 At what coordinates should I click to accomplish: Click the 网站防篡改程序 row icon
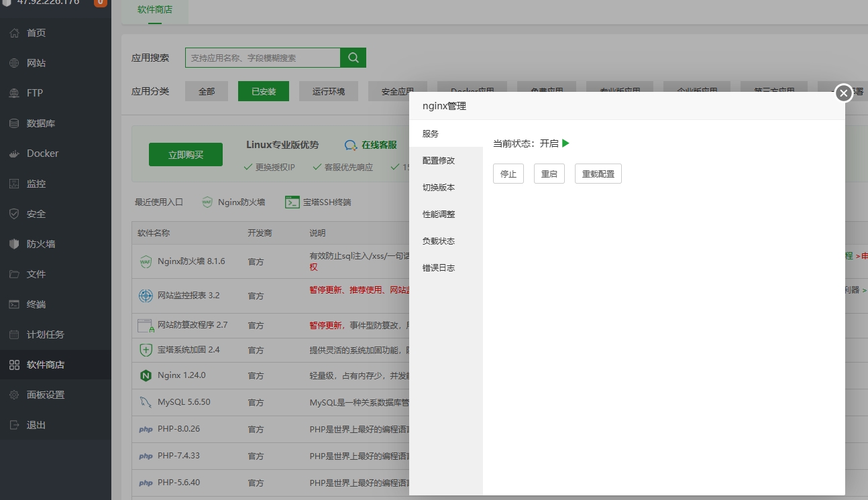(146, 326)
